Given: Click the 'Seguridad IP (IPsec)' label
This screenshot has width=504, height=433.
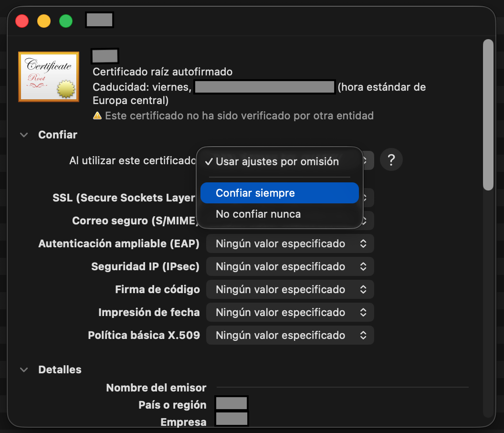Looking at the screenshot, I should [145, 266].
